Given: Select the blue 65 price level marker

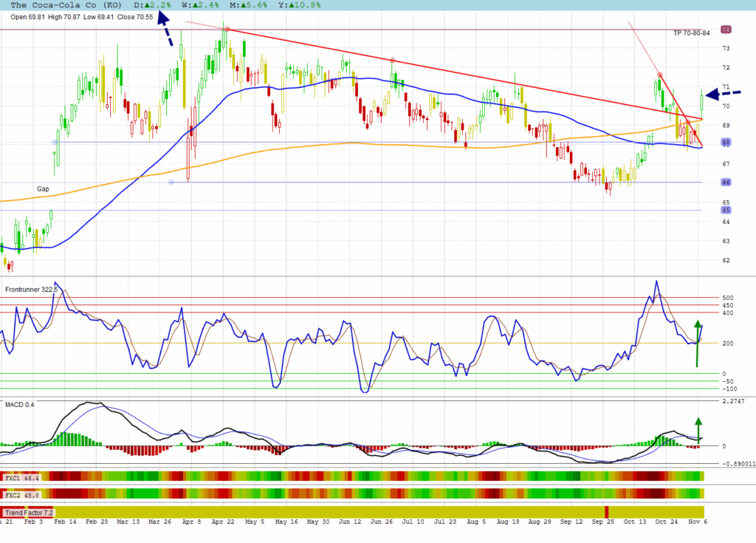Looking at the screenshot, I should click(726, 210).
